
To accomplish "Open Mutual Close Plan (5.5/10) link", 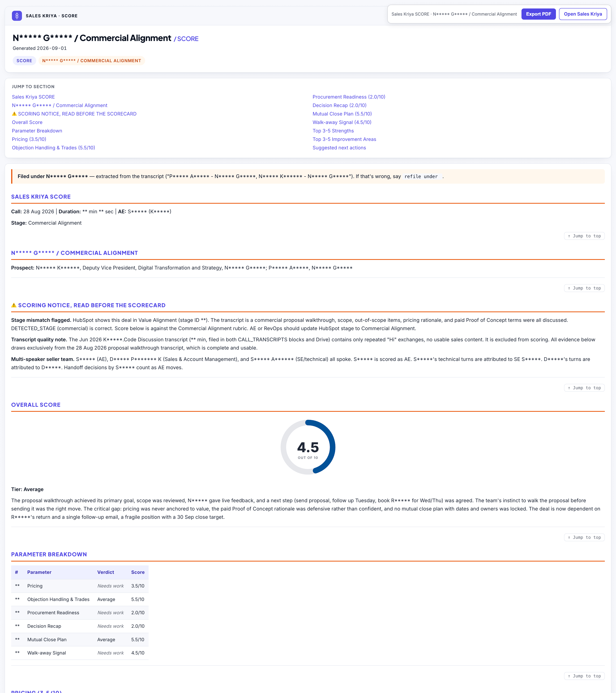I will point(342,114).
